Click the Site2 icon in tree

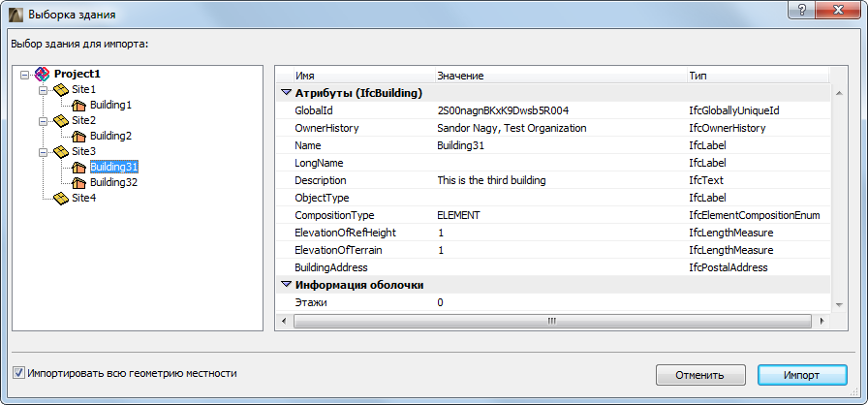click(60, 120)
